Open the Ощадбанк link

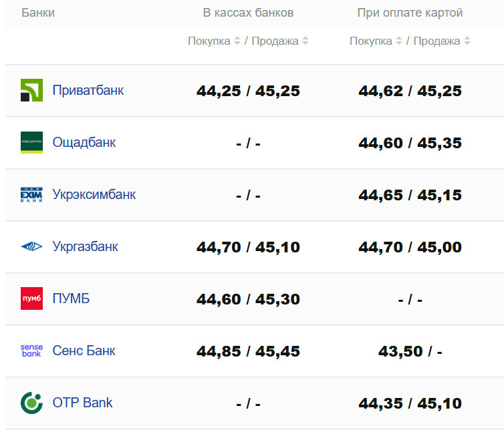(x=84, y=142)
